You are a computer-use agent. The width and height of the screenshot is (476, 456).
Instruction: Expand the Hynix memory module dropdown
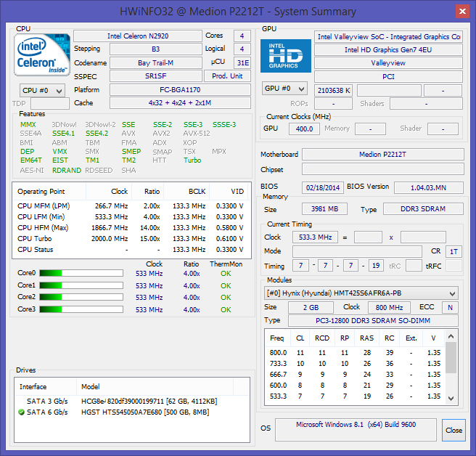[361, 293]
